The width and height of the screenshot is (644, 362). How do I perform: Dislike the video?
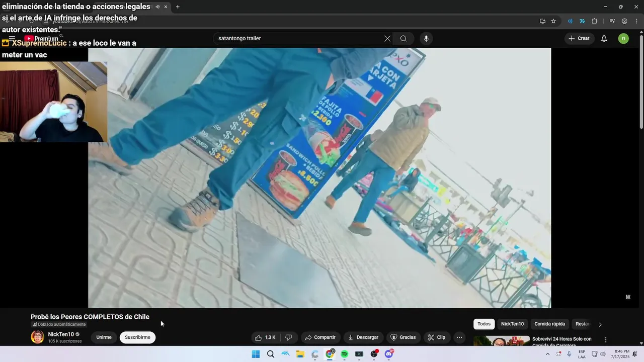coord(289,337)
